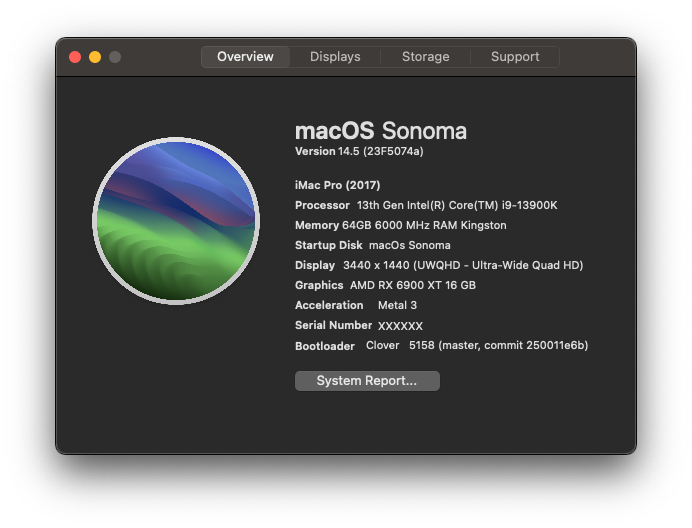
Task: Select the Overview tab
Action: tap(245, 57)
